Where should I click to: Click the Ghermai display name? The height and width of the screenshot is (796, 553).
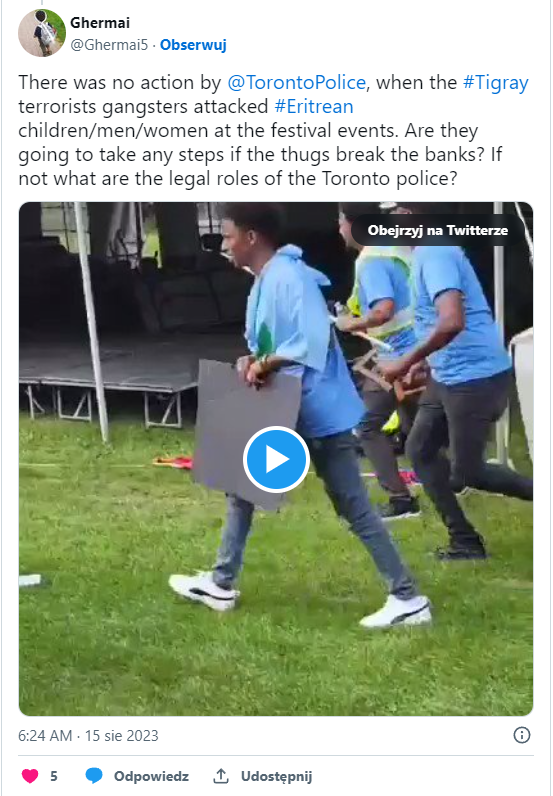[100, 23]
